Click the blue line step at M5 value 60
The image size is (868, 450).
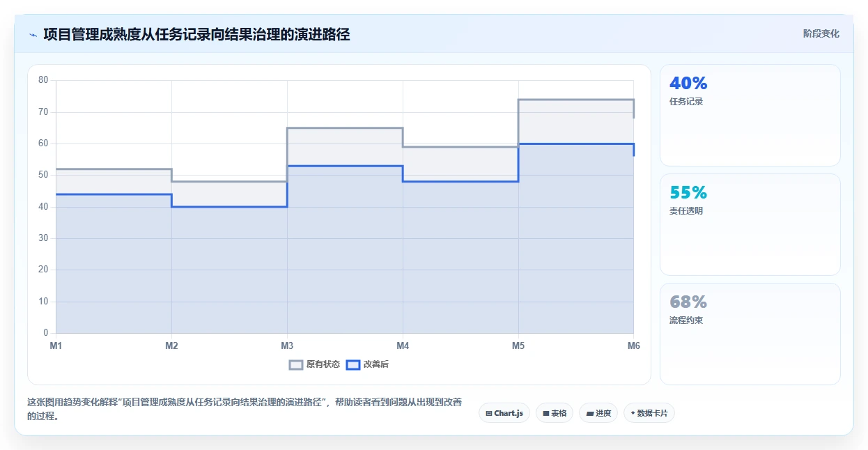pos(576,143)
